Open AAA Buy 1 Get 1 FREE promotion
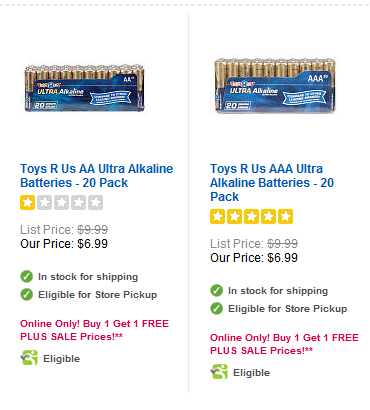Viewport: 370px width, 410px height. (284, 344)
